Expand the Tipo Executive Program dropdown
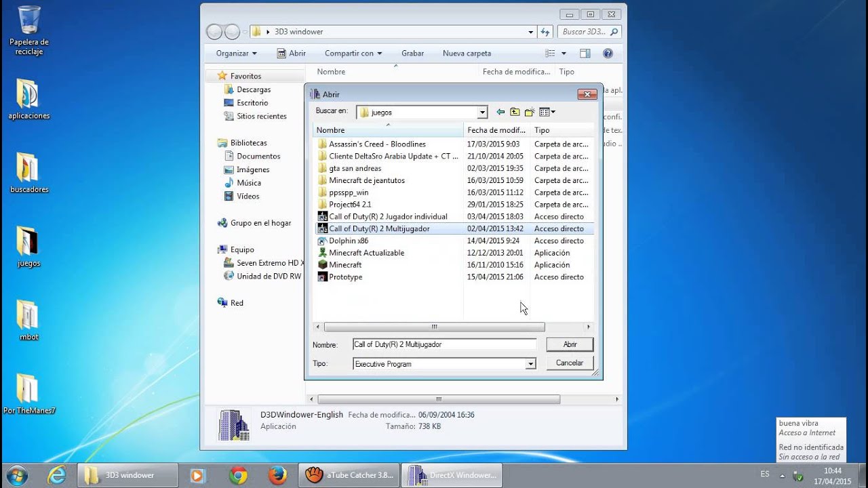 [x=530, y=364]
